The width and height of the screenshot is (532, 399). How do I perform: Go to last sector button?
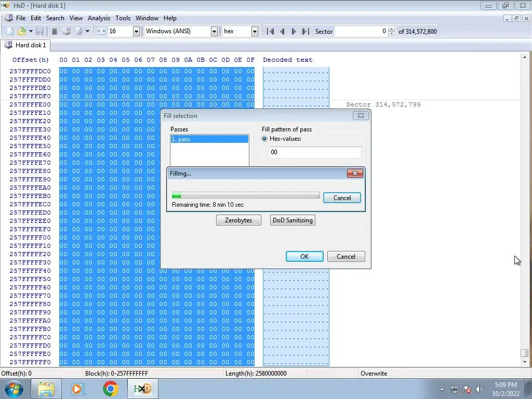click(x=305, y=31)
